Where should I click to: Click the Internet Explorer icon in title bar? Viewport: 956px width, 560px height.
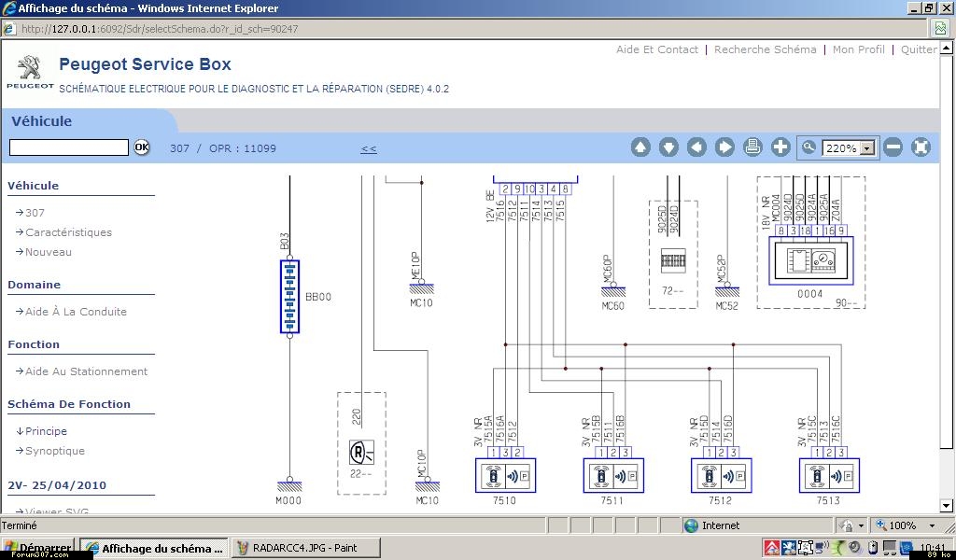[9, 8]
